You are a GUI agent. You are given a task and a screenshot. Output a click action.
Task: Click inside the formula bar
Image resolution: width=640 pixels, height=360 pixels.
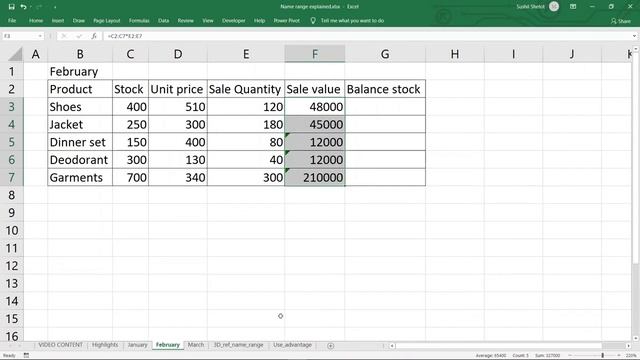[x=367, y=36]
